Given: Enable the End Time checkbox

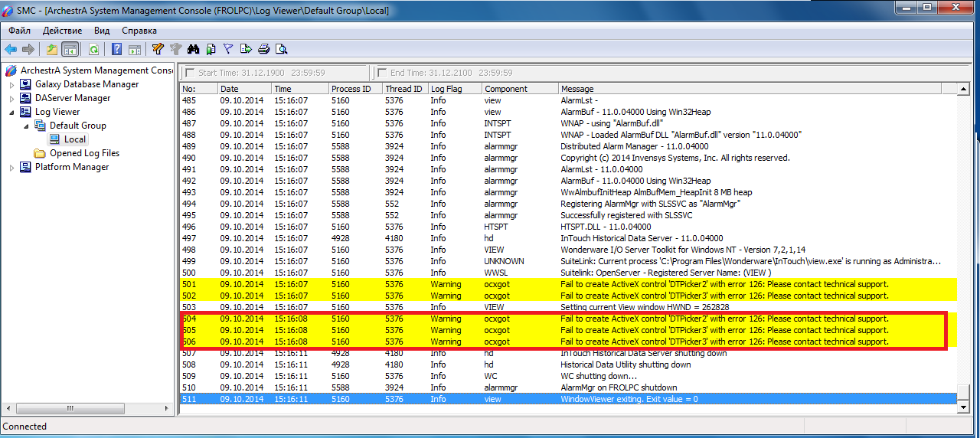Looking at the screenshot, I should point(382,73).
